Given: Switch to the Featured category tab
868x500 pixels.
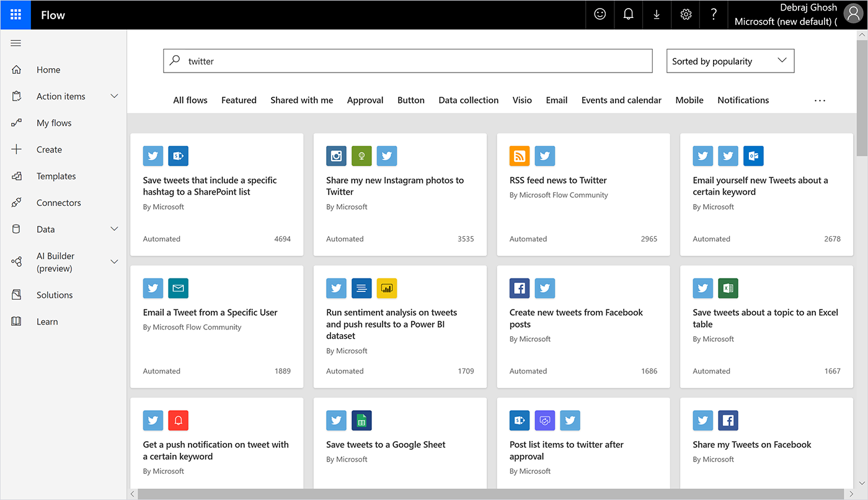Looking at the screenshot, I should coord(239,100).
